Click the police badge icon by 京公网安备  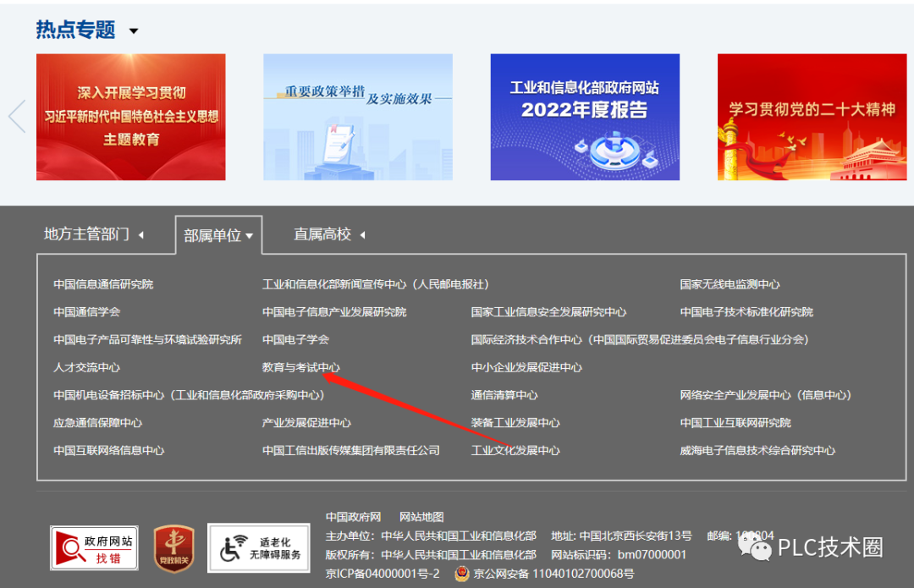pos(462,574)
